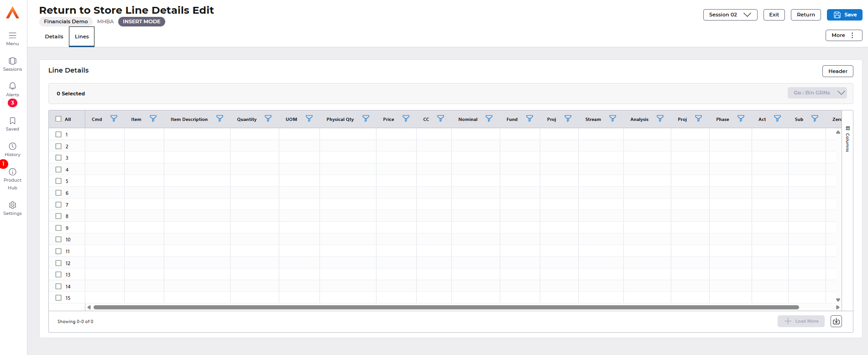Filter the Sub column
Screen dimensions: 868x355
click(x=815, y=119)
